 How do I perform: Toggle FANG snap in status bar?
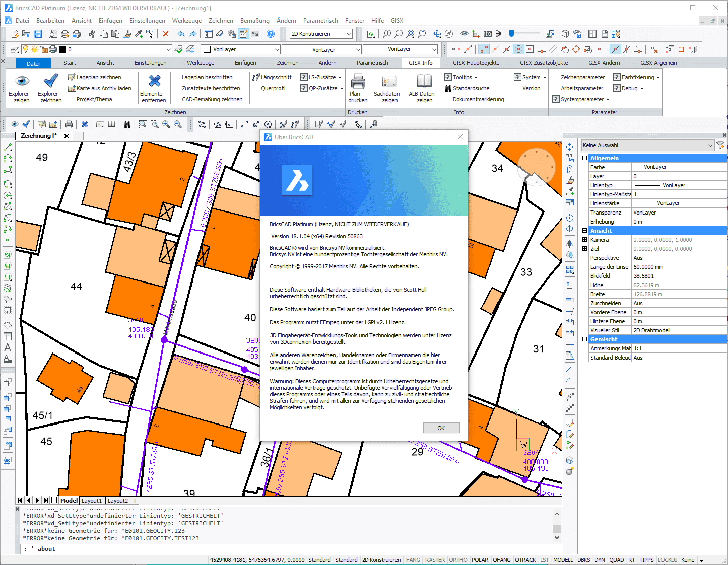[413, 560]
